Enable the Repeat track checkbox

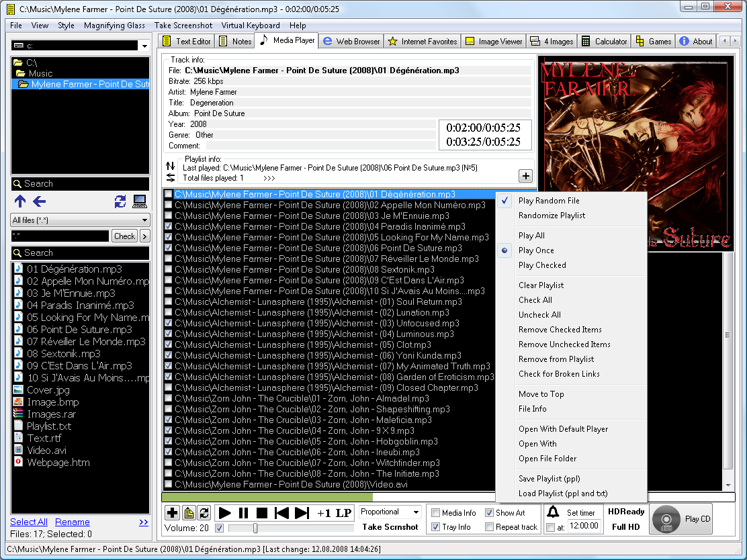point(489,526)
